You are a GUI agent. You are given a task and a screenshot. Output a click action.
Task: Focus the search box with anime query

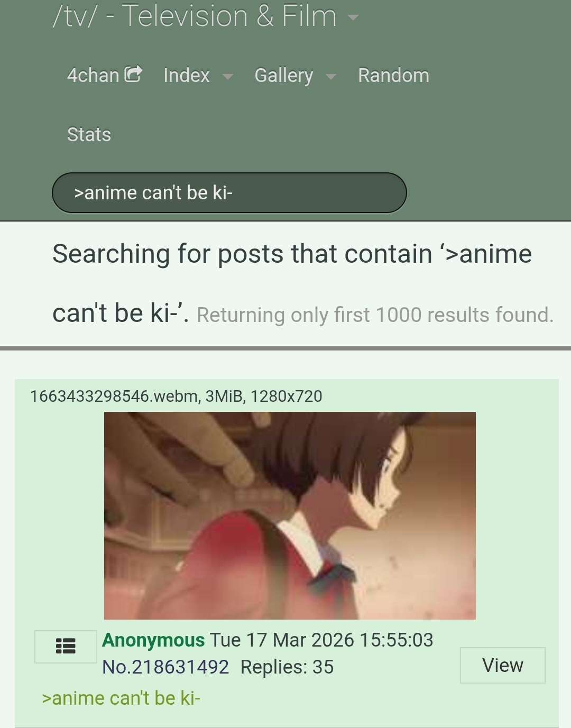click(x=229, y=192)
